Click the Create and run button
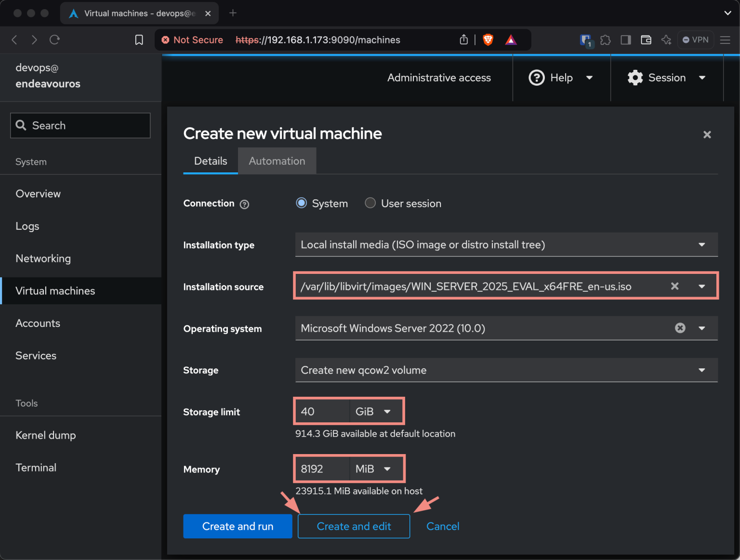The image size is (740, 560). point(238,526)
